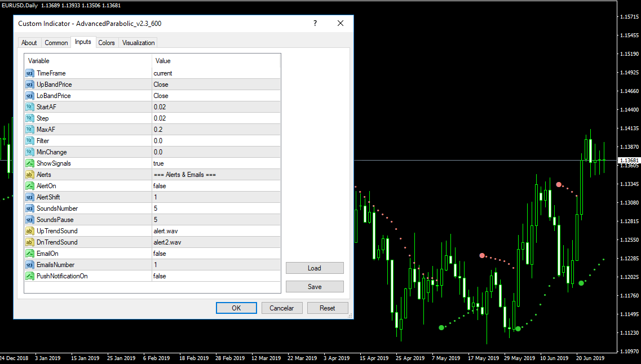
Task: Select the AlertOn value 'false'
Action: (x=160, y=186)
